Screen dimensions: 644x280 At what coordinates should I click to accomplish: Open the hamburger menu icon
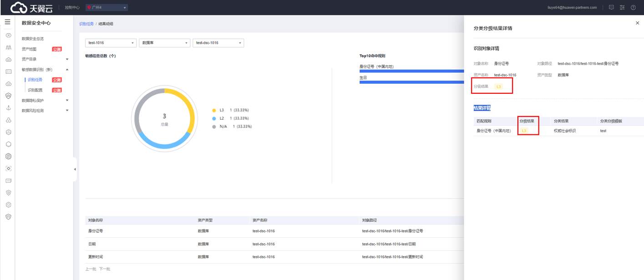point(8,22)
